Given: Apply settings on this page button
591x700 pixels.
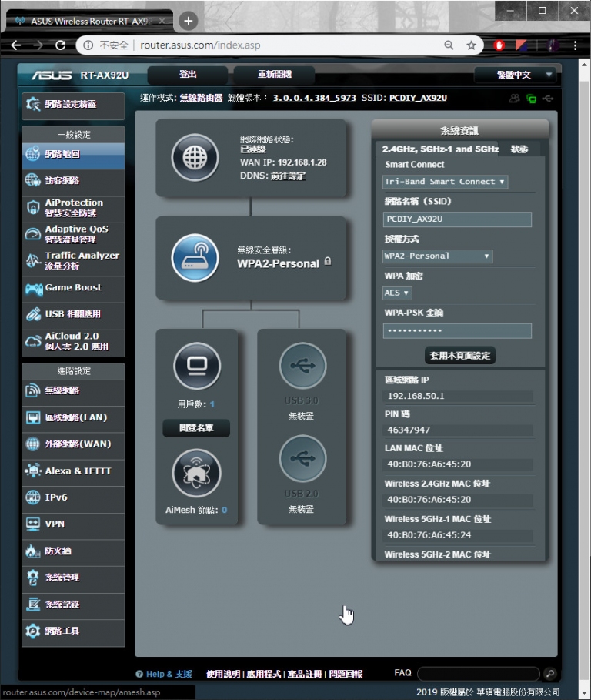Looking at the screenshot, I should point(460,356).
